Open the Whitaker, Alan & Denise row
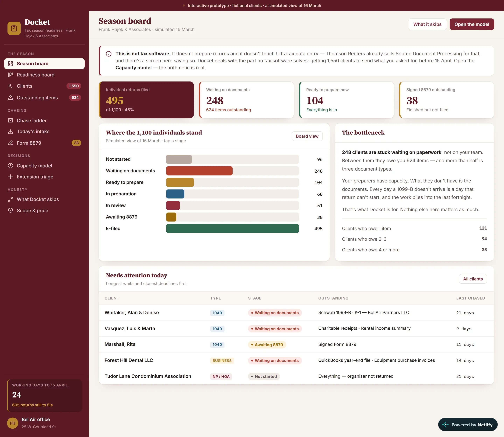 [296, 313]
